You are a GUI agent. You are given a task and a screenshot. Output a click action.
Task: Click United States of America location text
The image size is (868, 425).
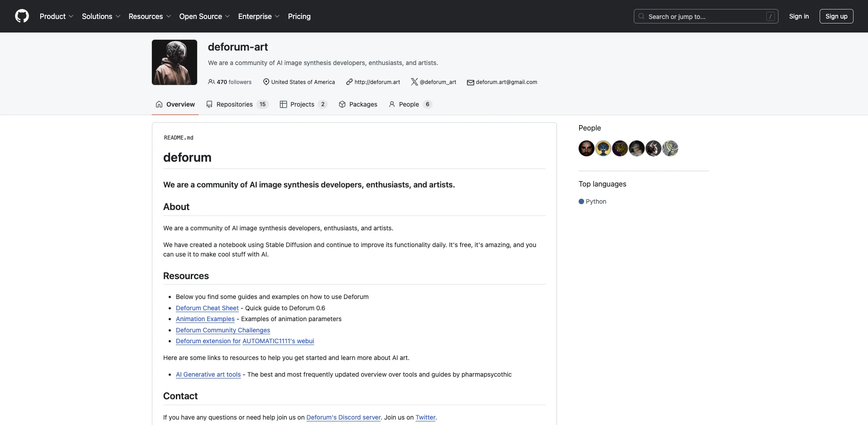[303, 82]
